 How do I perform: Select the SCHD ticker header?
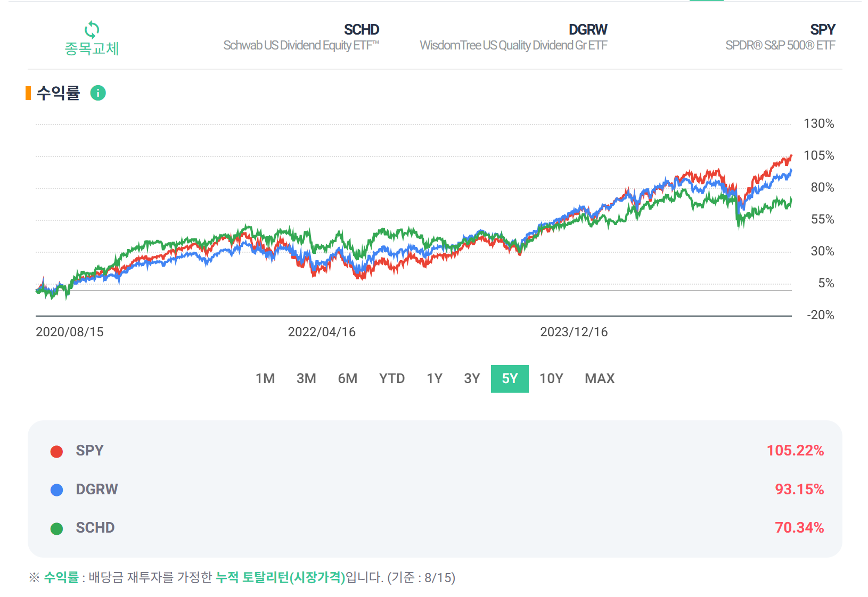click(361, 29)
